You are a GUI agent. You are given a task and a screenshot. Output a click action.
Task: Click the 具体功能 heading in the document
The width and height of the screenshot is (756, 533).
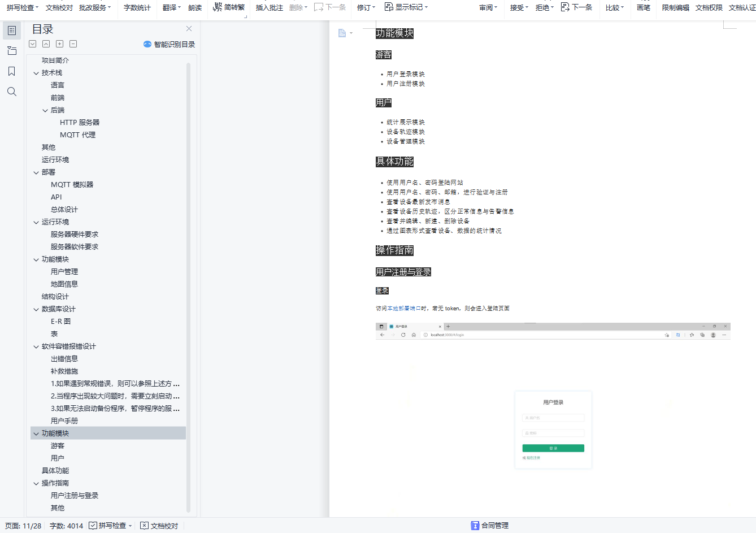tap(395, 162)
